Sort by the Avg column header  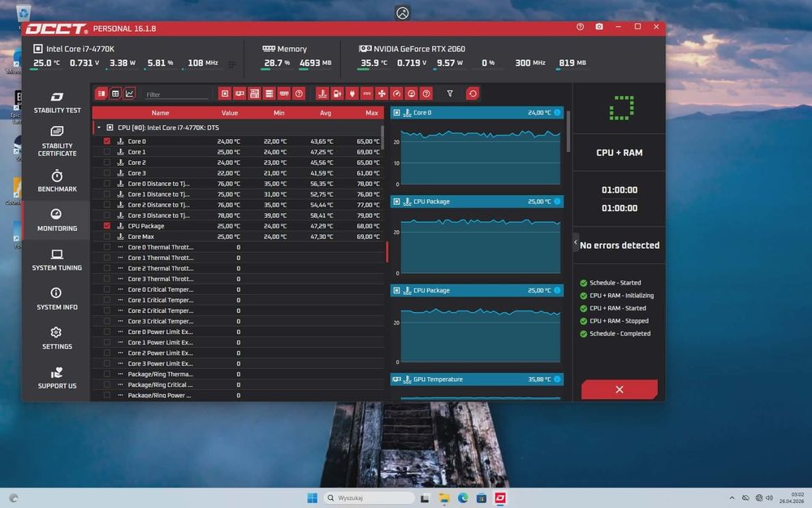(x=326, y=113)
